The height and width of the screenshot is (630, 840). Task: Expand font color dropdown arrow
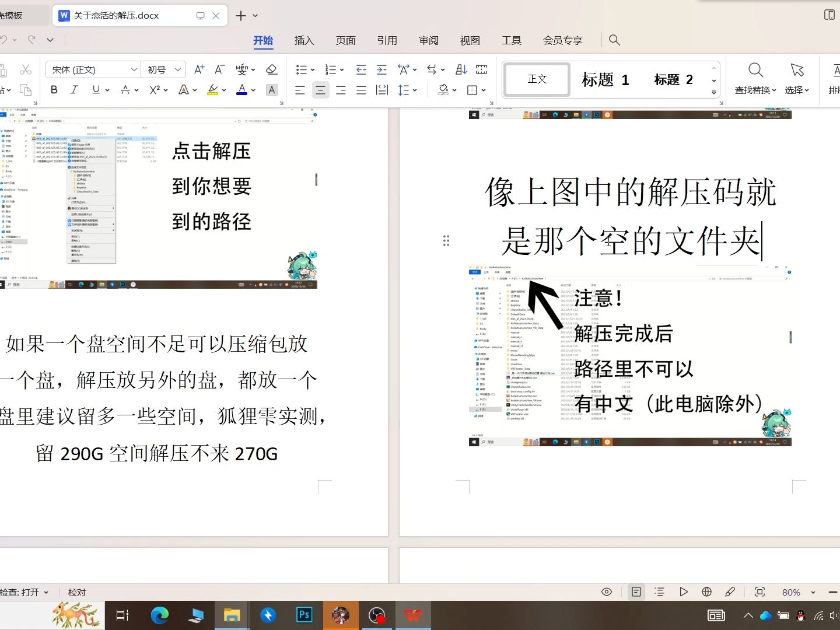tap(253, 90)
